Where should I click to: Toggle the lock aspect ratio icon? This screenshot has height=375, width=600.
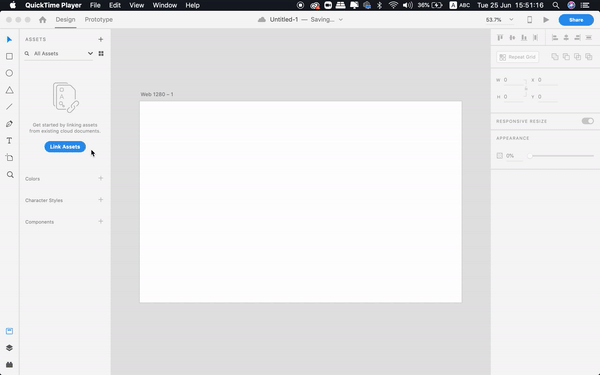click(526, 88)
